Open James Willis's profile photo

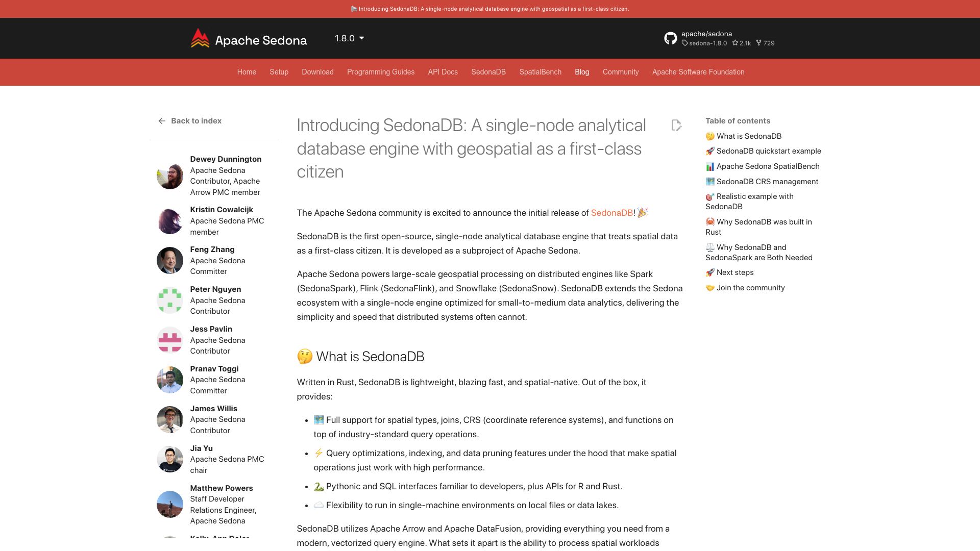tap(170, 420)
